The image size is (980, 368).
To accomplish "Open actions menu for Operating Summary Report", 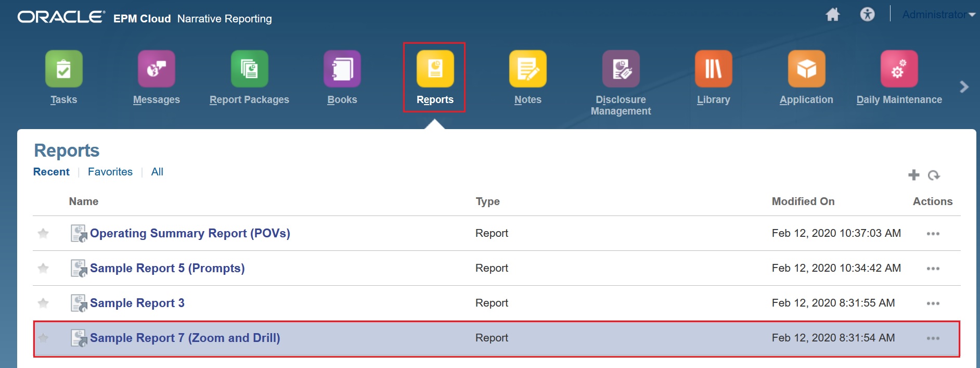I will pos(933,234).
